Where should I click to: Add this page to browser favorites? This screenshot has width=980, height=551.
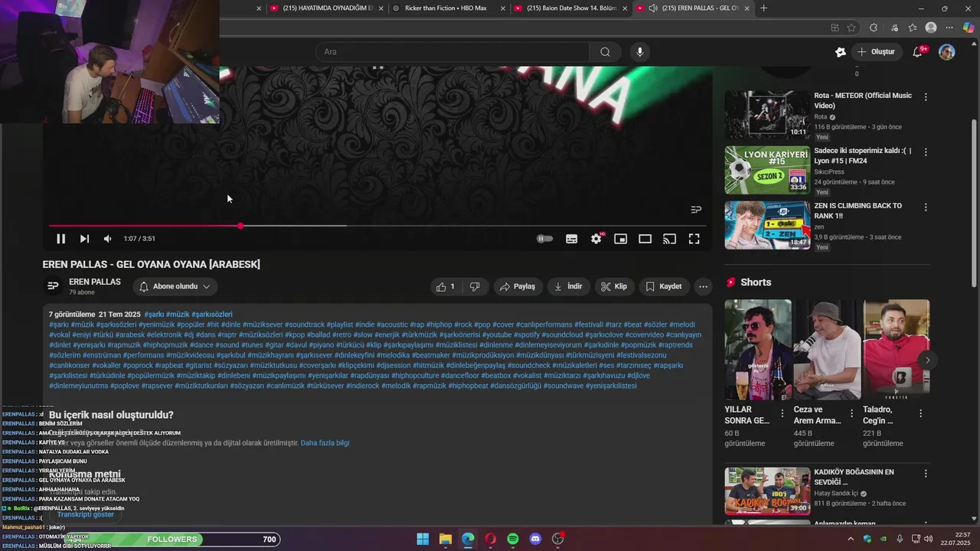click(851, 28)
